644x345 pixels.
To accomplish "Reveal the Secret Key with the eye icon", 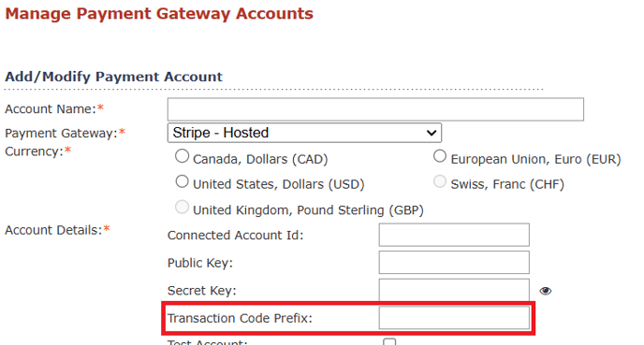I will point(546,291).
